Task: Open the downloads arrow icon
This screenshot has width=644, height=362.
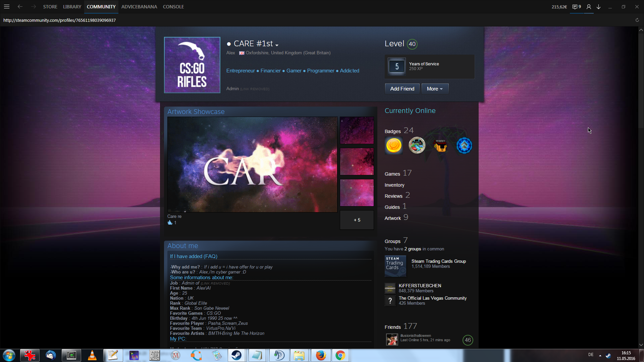Action: (x=599, y=7)
